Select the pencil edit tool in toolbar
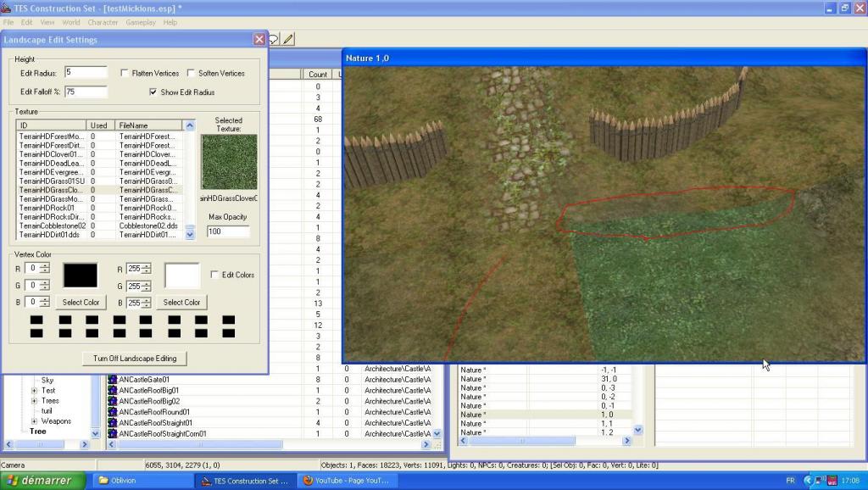The width and height of the screenshot is (868, 490). pos(288,39)
